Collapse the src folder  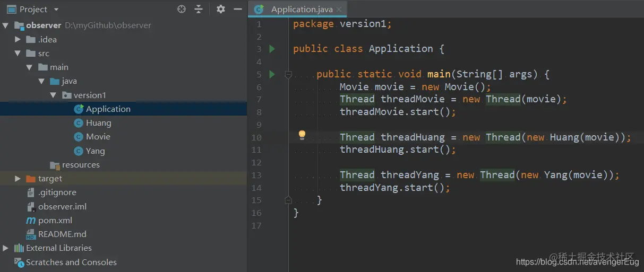[18, 54]
